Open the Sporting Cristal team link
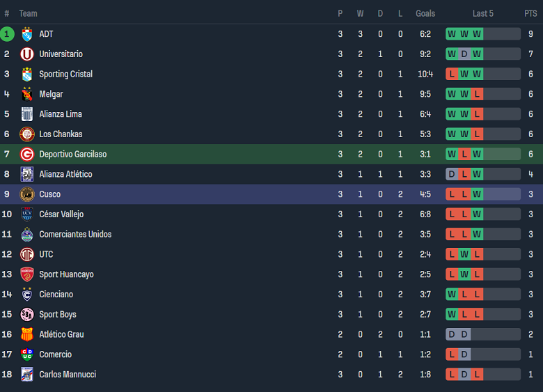Screen dimensions: 543x392 pyautogui.click(x=65, y=75)
